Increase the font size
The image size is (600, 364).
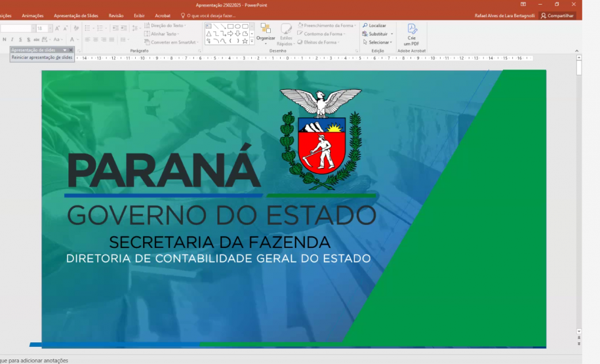58,28
